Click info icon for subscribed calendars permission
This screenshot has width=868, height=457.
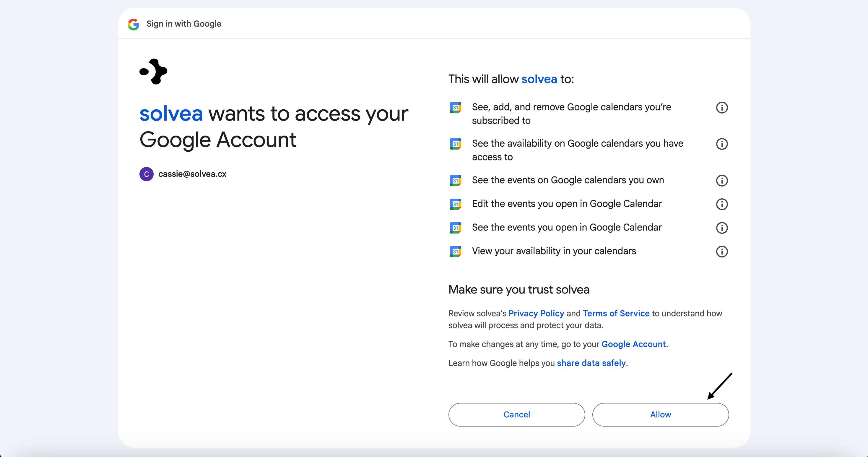coord(721,108)
